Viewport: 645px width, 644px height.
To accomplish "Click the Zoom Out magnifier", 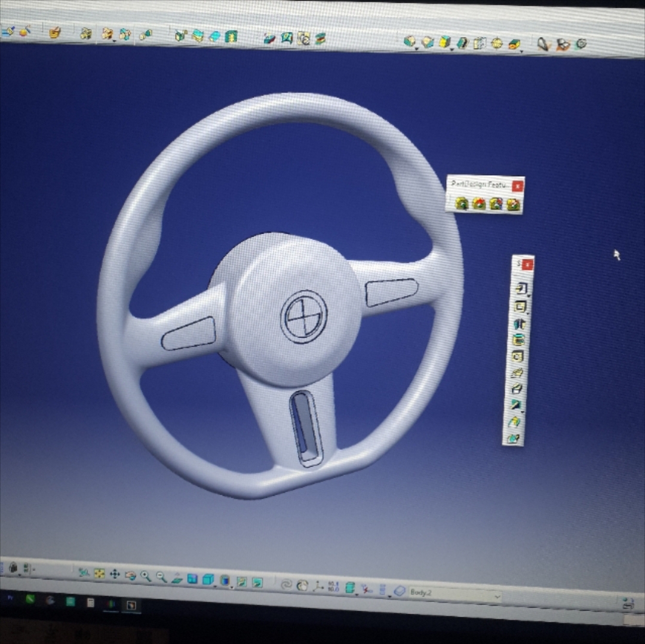I will tap(161, 577).
